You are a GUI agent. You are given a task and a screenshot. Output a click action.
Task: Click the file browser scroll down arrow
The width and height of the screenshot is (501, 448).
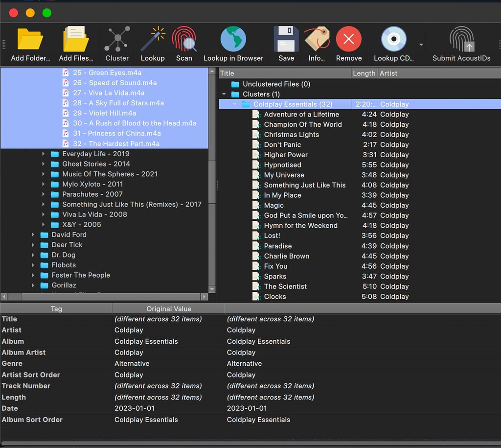212,289
